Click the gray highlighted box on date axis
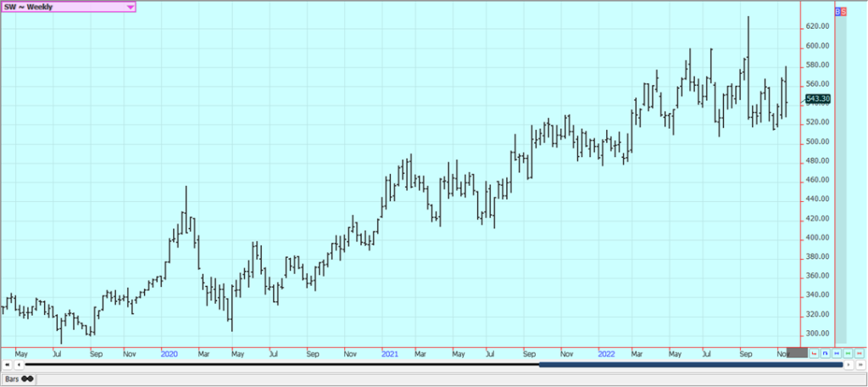868x387 pixels. pyautogui.click(x=797, y=352)
